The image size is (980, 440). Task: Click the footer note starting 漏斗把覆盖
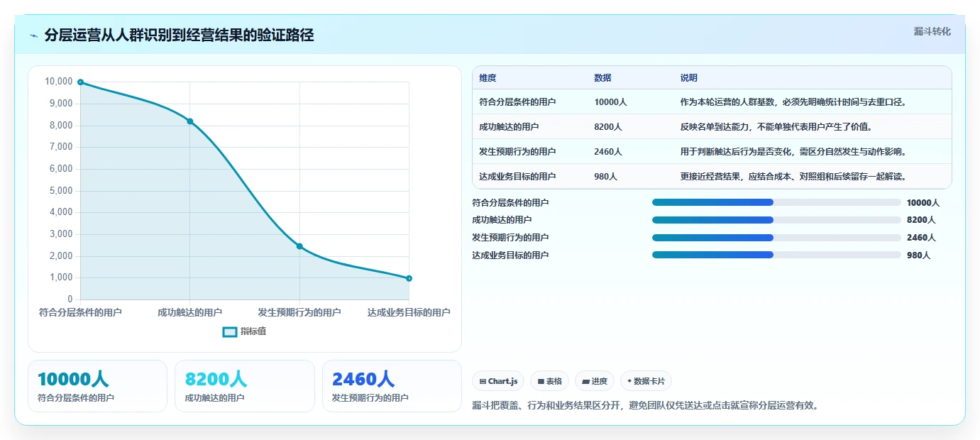[x=646, y=406]
